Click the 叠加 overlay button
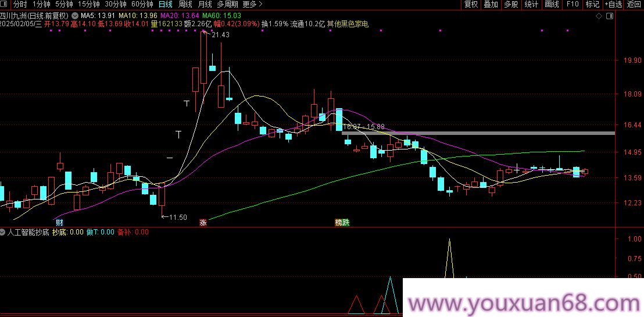The width and height of the screenshot is (644, 317). click(491, 5)
